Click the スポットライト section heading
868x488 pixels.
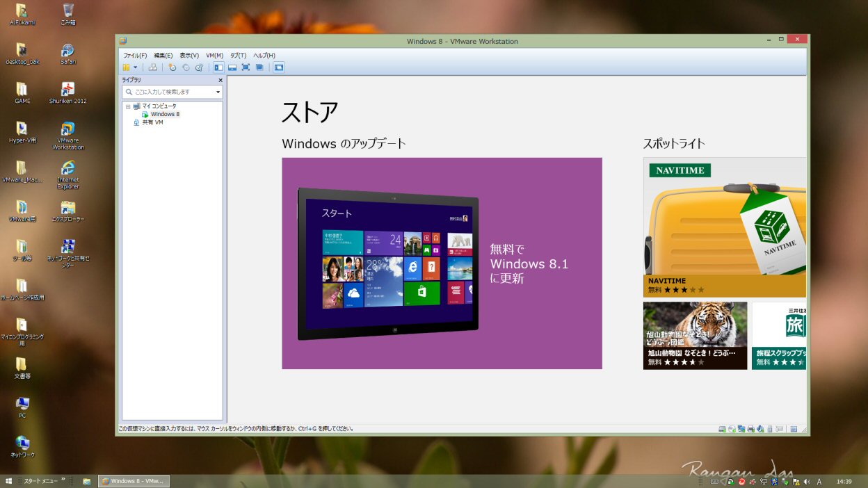pos(674,144)
